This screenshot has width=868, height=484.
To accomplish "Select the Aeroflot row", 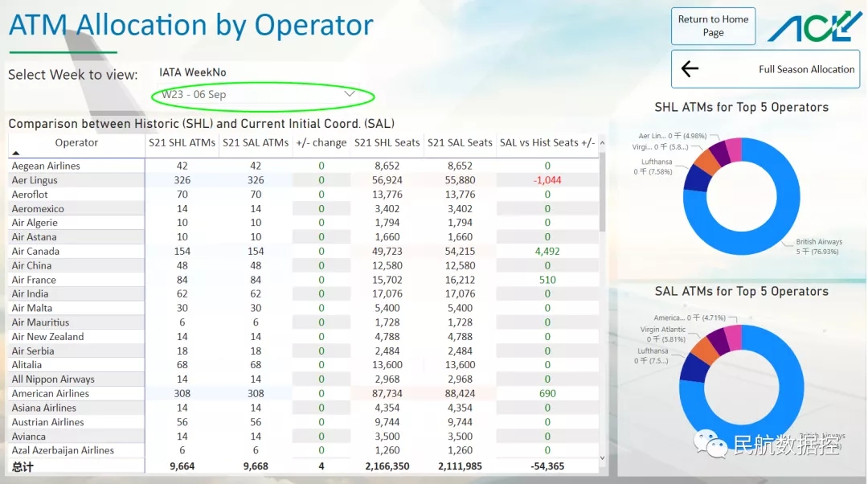I will tap(303, 195).
